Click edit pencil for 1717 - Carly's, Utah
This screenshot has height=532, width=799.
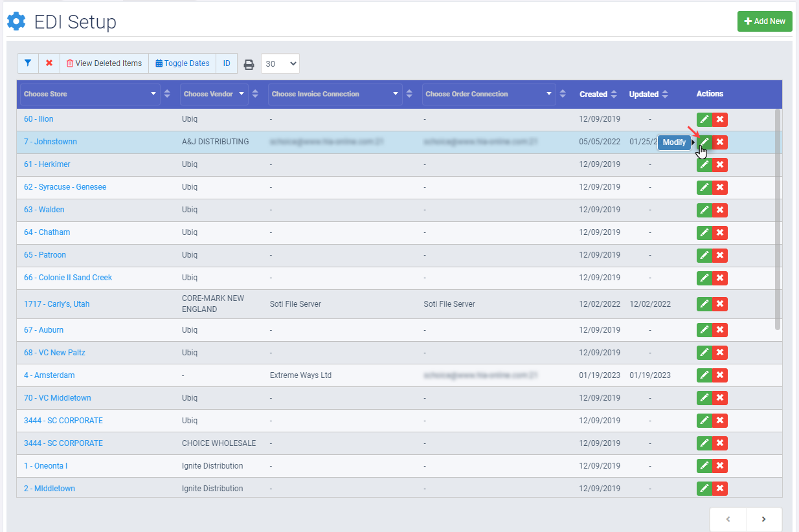[704, 304]
